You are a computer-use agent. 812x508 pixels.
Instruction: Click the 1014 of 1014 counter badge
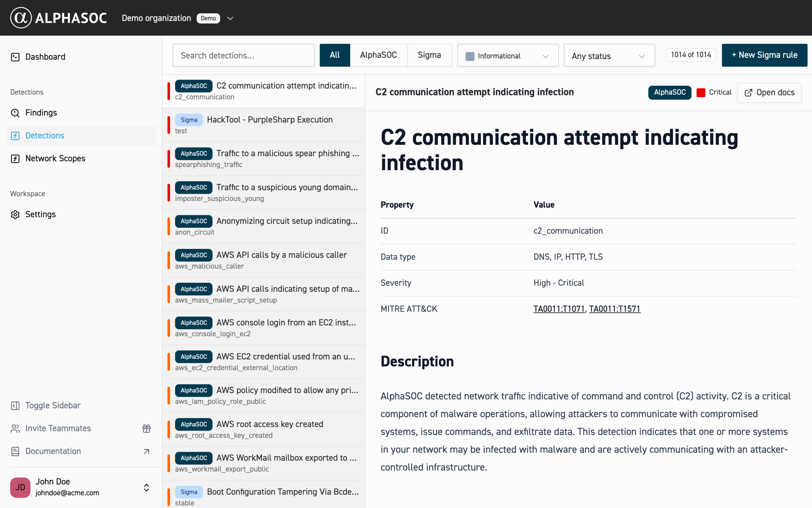pos(691,55)
